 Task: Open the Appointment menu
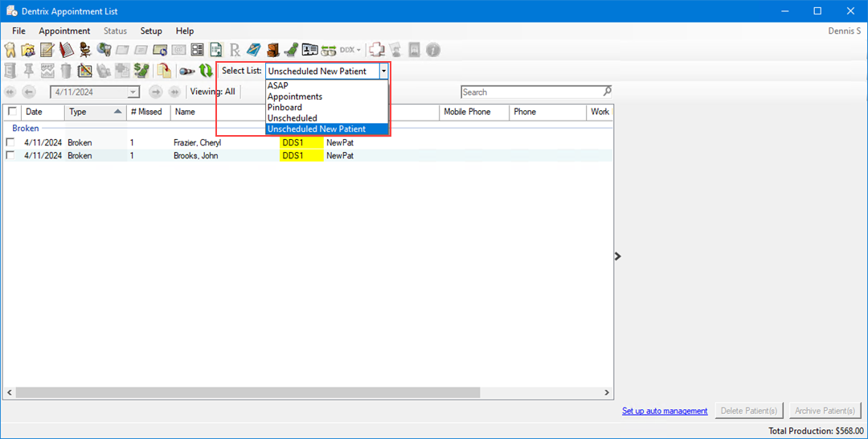64,31
